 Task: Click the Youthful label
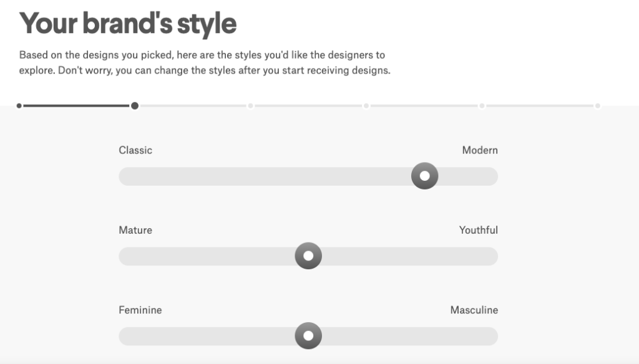479,230
